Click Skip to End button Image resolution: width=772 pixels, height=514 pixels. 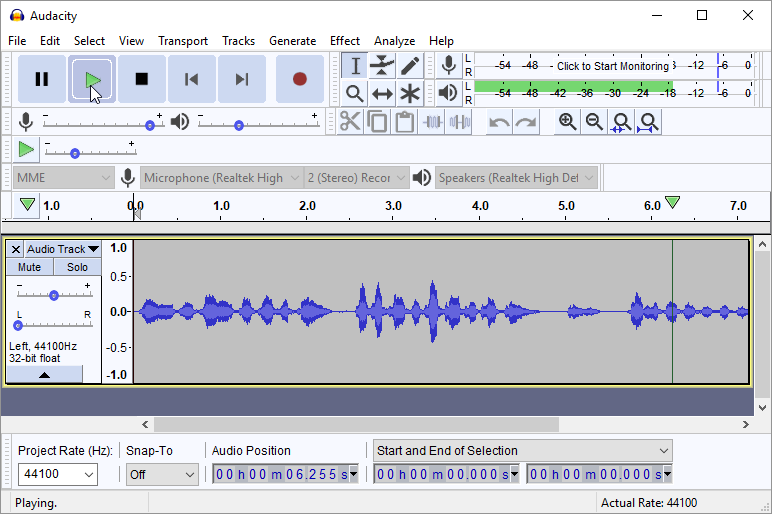[x=242, y=79]
